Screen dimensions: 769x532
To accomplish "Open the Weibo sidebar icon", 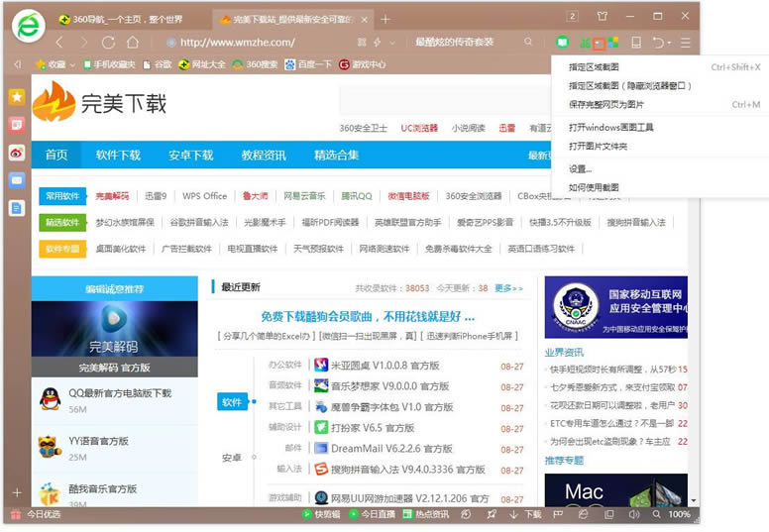I will pos(17,153).
